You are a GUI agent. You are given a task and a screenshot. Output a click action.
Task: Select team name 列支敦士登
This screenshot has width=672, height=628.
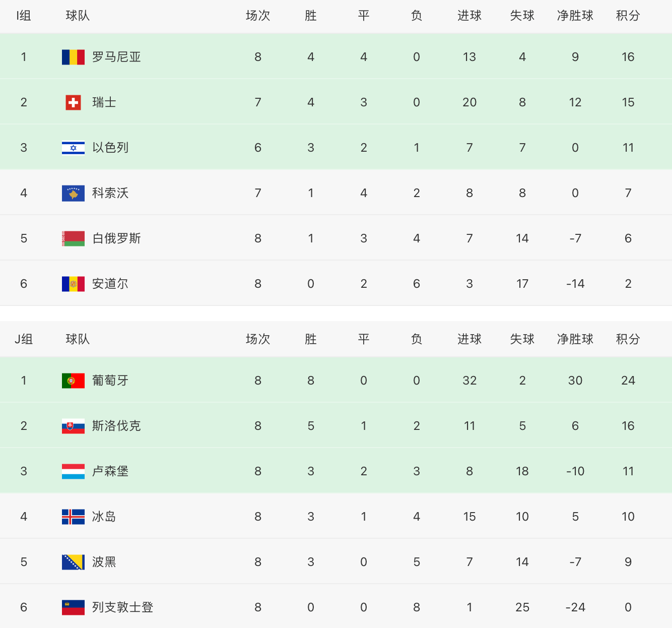[122, 607]
